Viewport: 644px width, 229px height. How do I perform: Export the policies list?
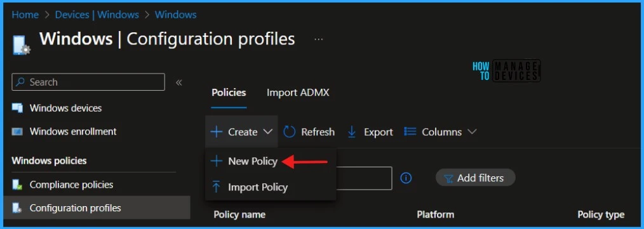click(x=370, y=132)
